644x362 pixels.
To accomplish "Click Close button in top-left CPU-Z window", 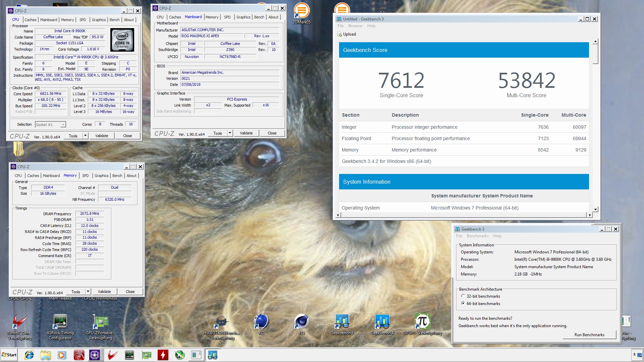I will click(127, 136).
